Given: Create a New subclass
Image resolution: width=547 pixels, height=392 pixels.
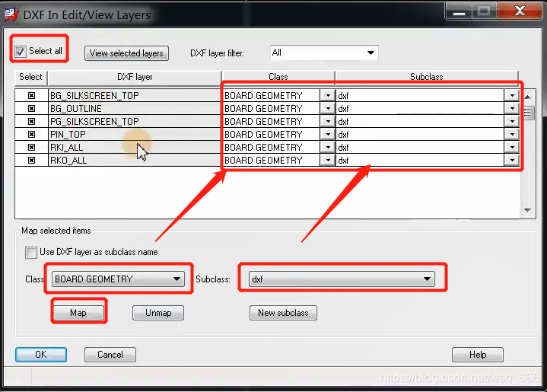Looking at the screenshot, I should tap(283, 312).
